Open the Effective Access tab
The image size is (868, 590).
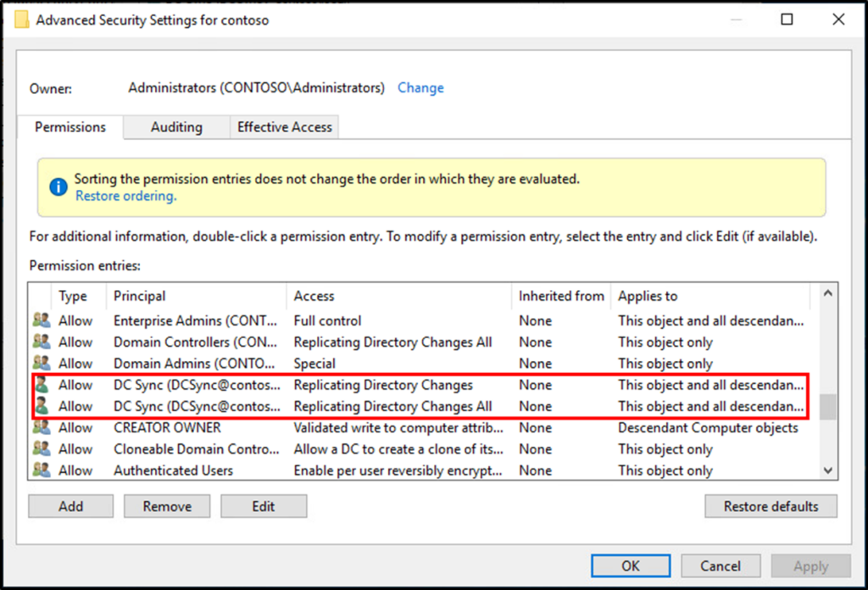(284, 127)
